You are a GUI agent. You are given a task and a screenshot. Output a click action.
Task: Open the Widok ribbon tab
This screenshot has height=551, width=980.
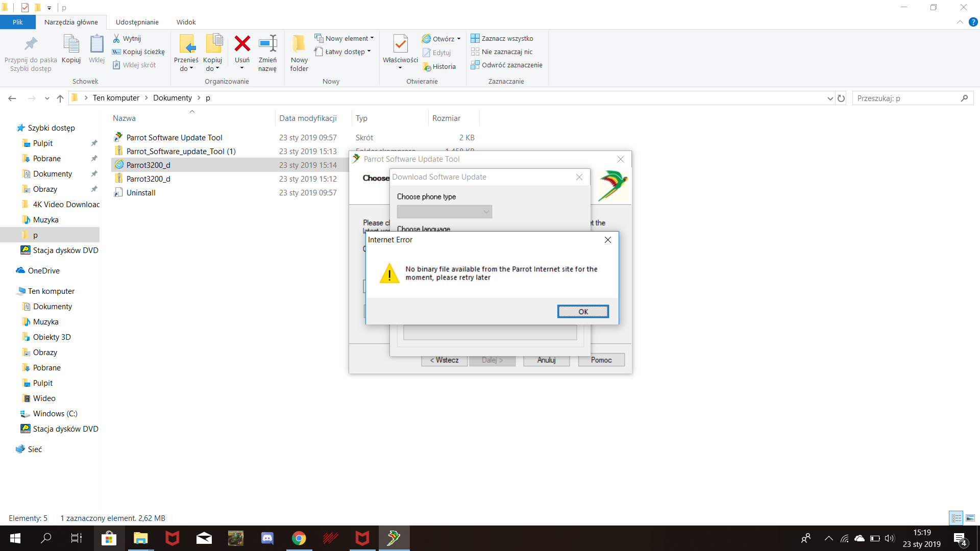(186, 22)
